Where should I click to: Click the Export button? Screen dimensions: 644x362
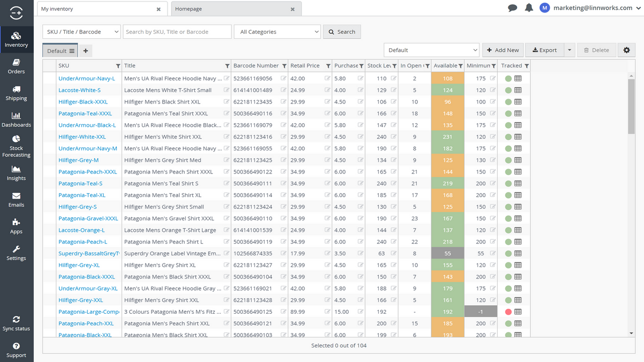(x=544, y=50)
